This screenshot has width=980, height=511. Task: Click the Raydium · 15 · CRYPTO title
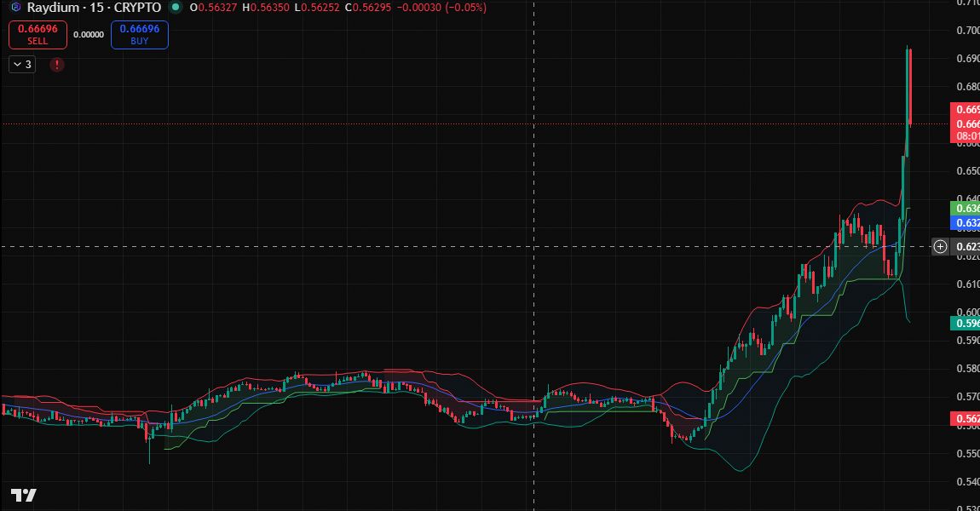[x=94, y=8]
